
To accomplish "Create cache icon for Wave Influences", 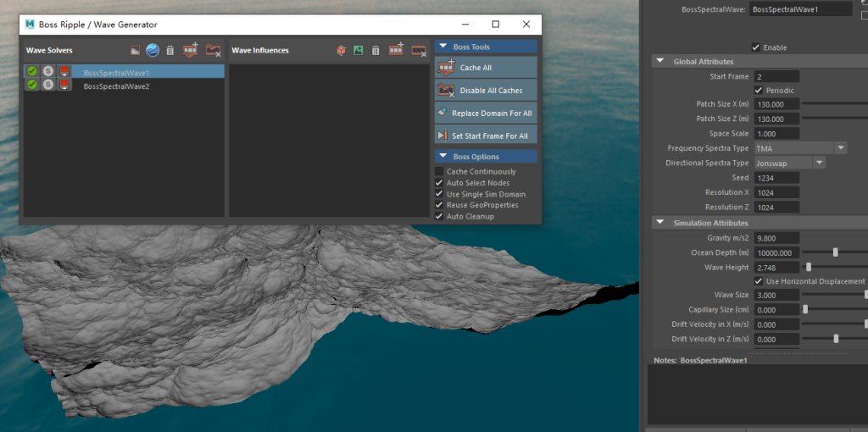I will (396, 50).
